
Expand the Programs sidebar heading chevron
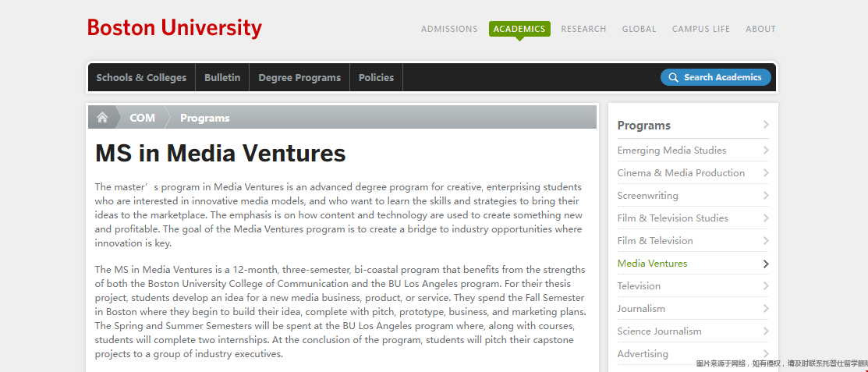tap(766, 125)
